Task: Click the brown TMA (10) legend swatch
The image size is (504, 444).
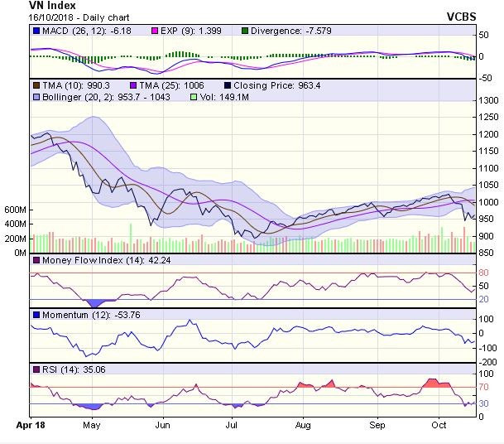Action: click(x=36, y=85)
